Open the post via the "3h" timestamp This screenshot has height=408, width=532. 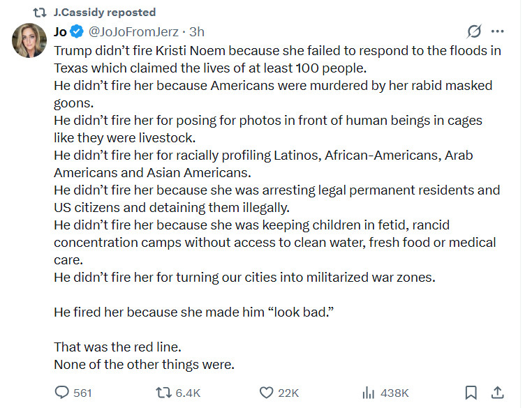[197, 31]
